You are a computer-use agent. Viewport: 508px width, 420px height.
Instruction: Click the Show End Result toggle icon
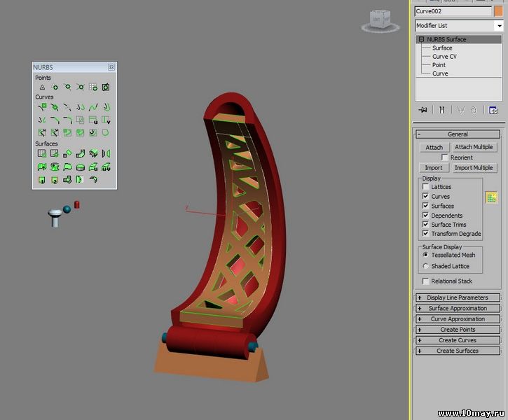click(441, 110)
